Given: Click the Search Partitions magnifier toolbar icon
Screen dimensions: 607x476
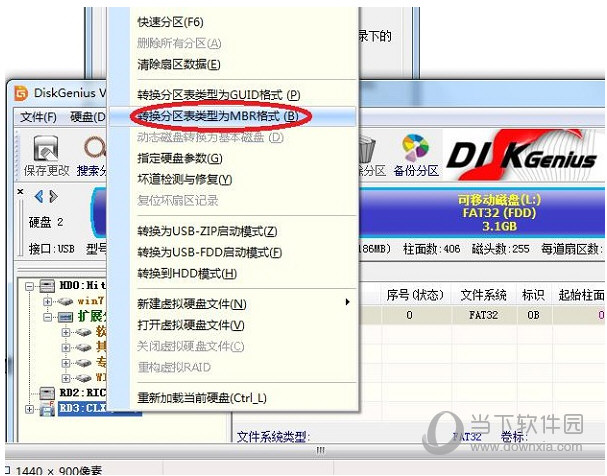Looking at the screenshot, I should tap(96, 148).
